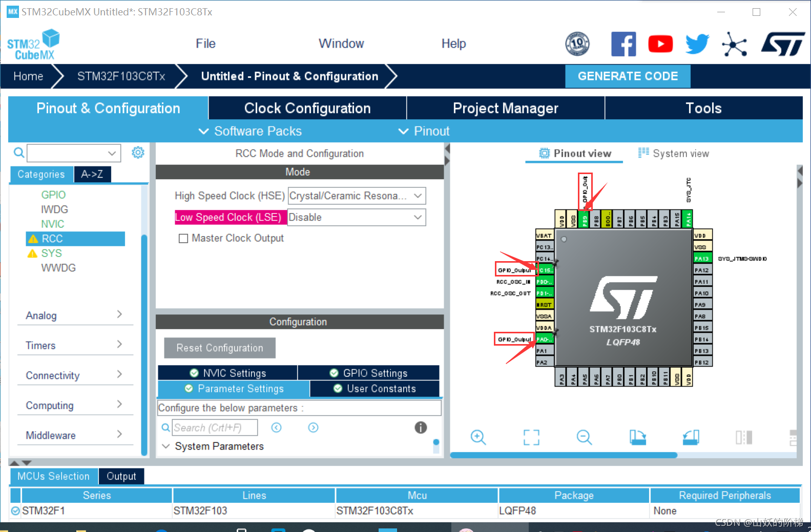Click the NRST pin on chip
This screenshot has width=811, height=532.
point(545,305)
